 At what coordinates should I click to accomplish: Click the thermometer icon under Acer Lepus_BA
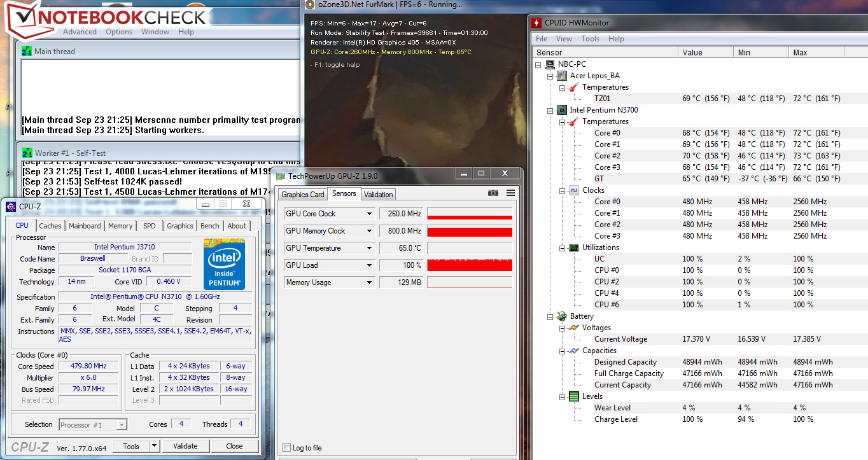(x=573, y=87)
